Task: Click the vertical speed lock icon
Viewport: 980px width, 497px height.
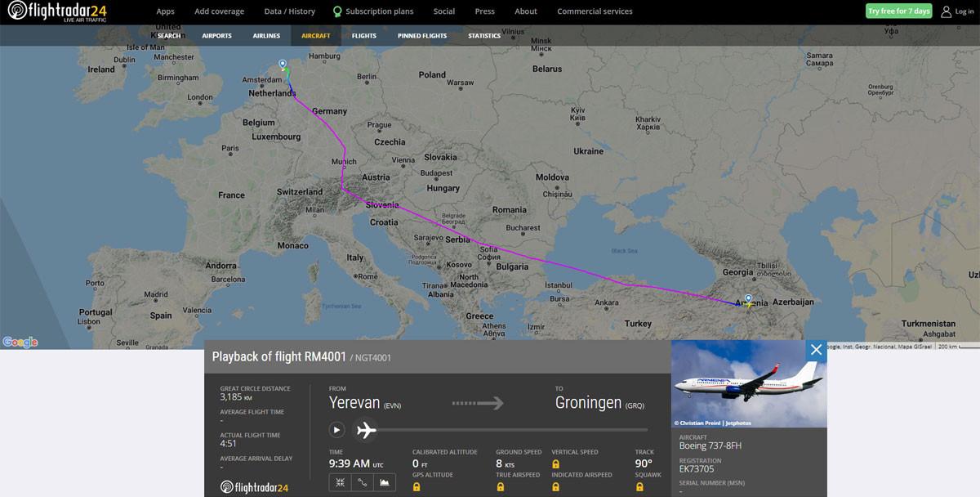Action: pyautogui.click(x=556, y=463)
